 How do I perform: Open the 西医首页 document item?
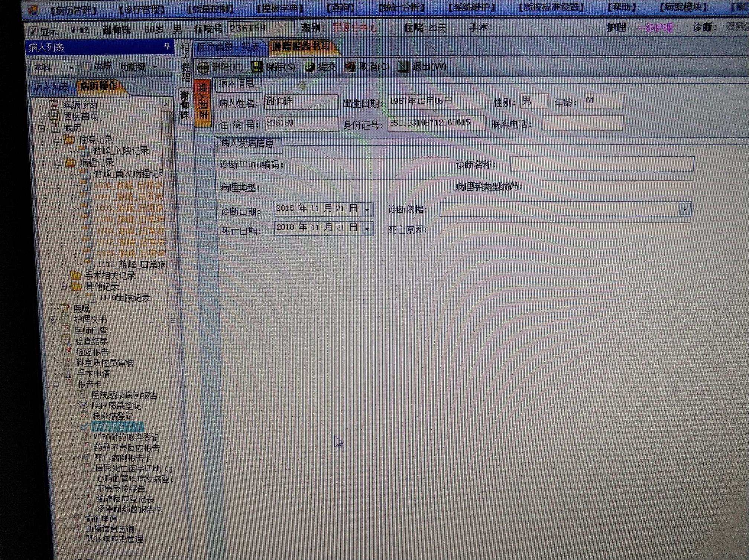pyautogui.click(x=81, y=116)
